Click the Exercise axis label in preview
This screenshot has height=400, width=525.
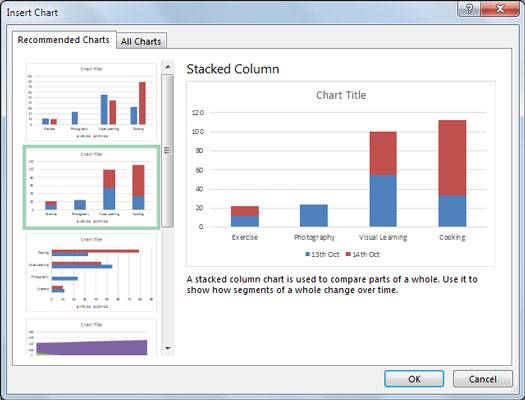(x=245, y=237)
